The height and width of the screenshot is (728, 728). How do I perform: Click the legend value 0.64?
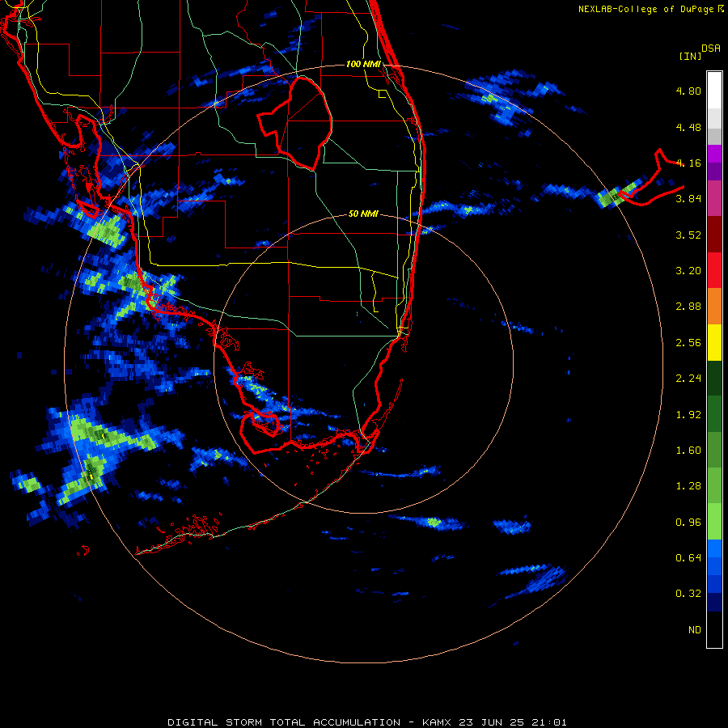point(688,557)
